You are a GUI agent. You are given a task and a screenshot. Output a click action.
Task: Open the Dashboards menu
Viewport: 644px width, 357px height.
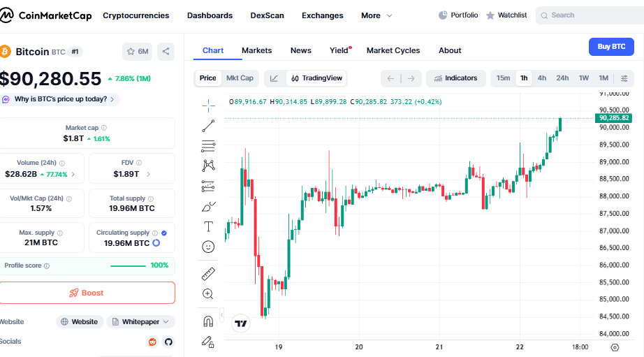click(210, 15)
